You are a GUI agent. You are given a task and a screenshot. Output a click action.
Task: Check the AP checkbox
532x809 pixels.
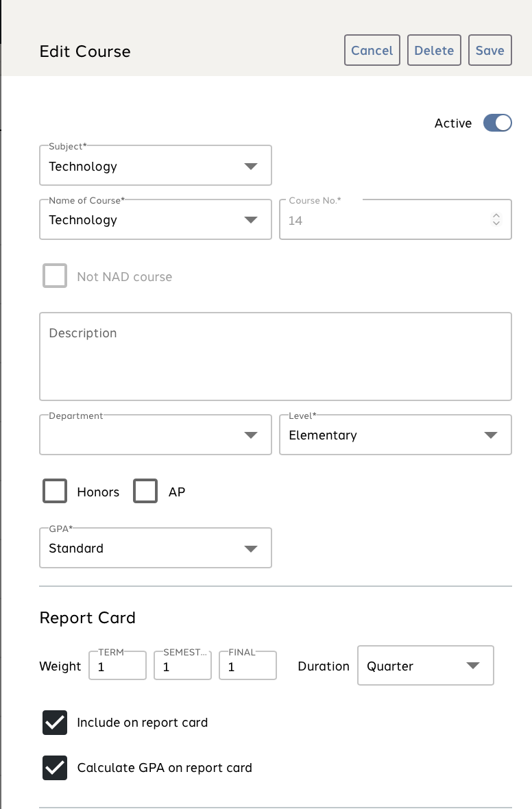point(145,492)
